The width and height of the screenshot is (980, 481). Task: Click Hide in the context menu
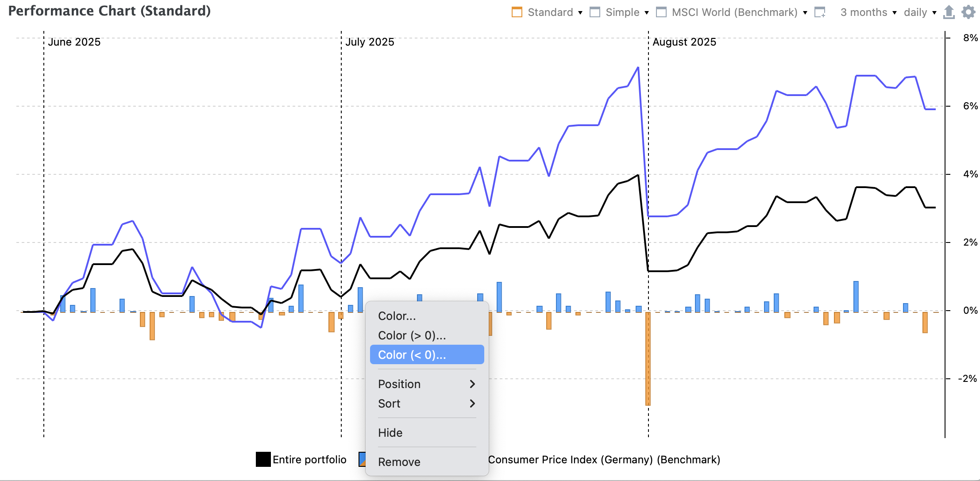pyautogui.click(x=390, y=433)
